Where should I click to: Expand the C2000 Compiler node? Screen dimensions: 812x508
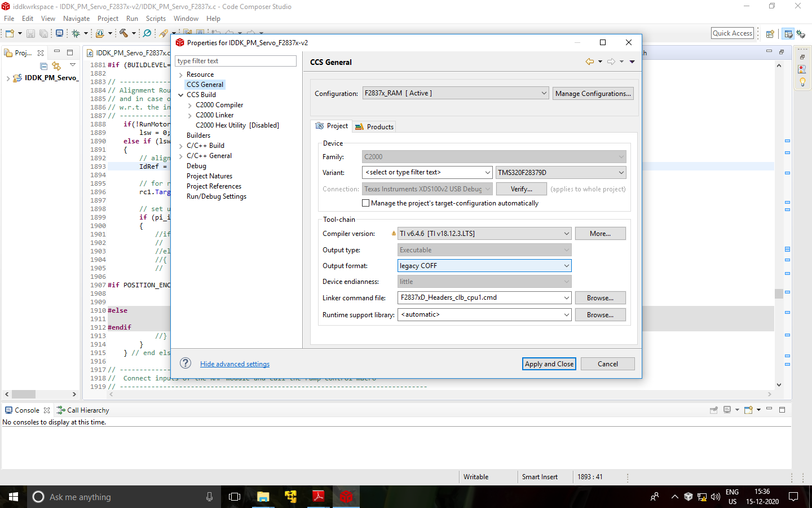click(x=189, y=105)
